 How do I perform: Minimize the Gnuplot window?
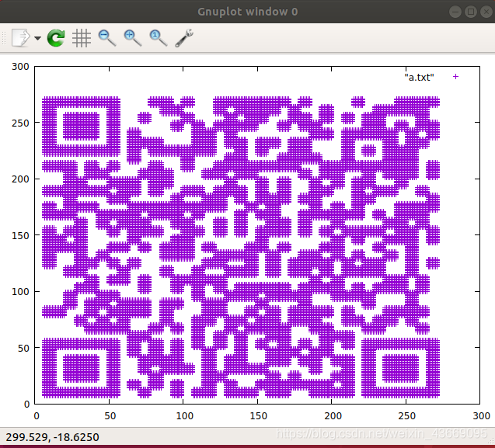point(455,12)
